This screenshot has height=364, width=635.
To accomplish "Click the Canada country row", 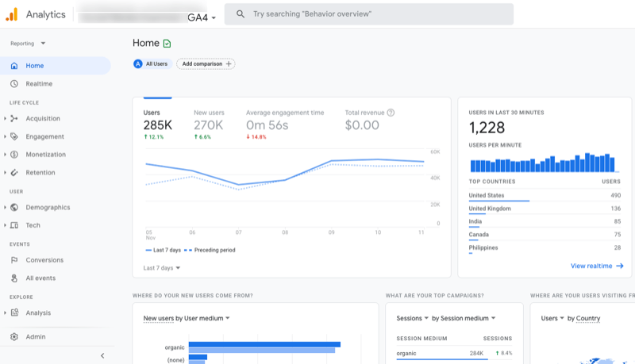I will [x=545, y=235].
